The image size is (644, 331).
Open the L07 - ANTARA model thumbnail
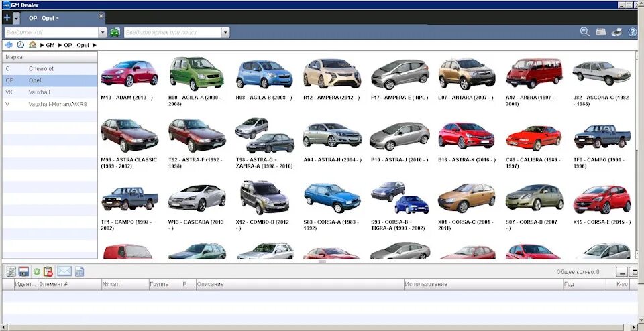tap(467, 74)
